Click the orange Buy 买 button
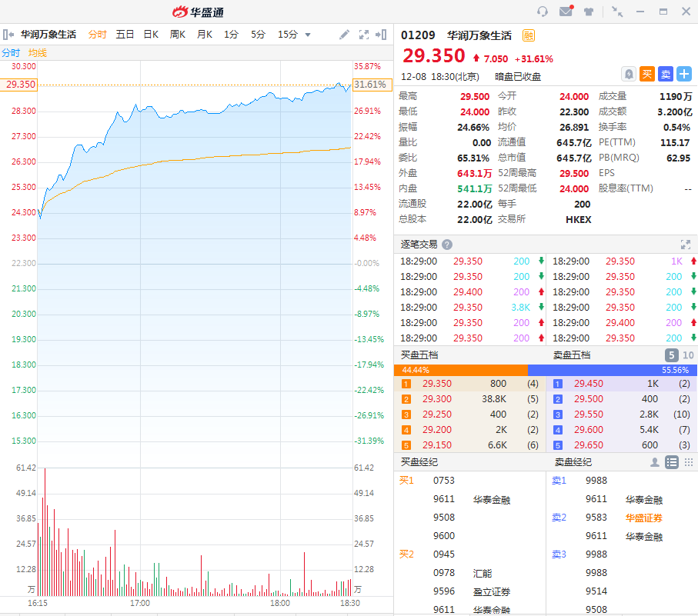The image size is (698, 616). point(646,75)
